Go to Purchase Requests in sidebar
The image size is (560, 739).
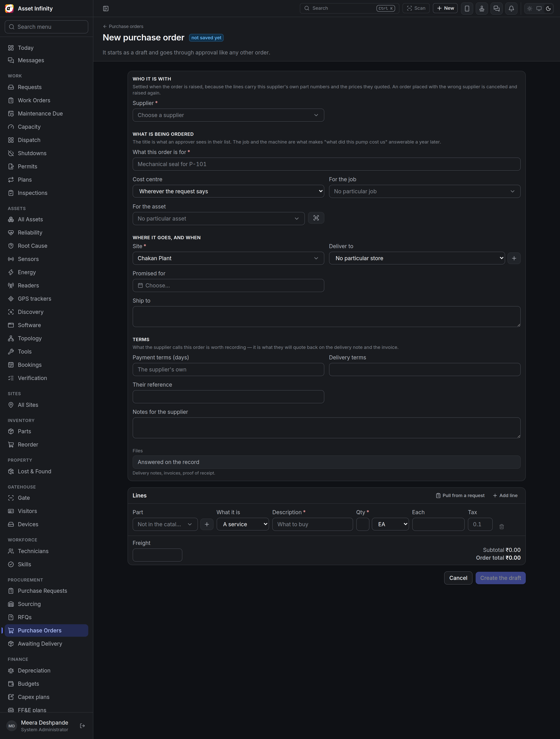pyautogui.click(x=42, y=591)
